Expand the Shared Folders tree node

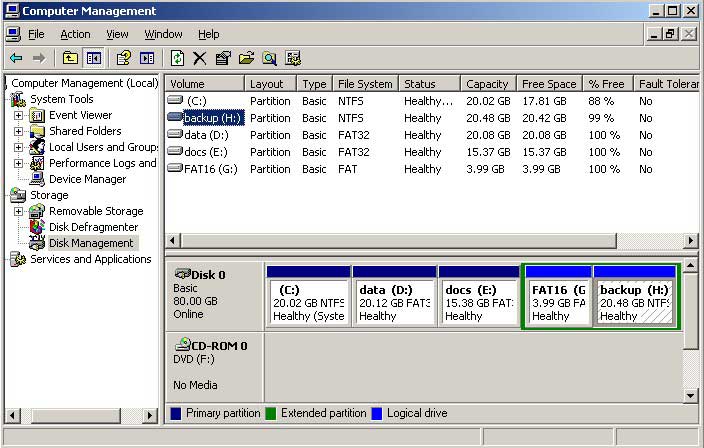pyautogui.click(x=18, y=131)
